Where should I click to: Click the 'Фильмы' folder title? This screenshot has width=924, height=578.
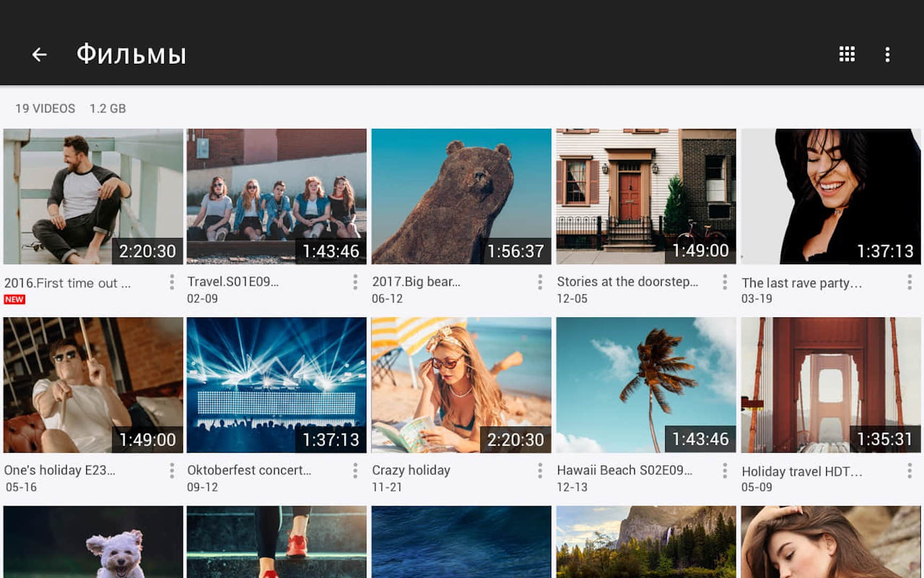(132, 54)
